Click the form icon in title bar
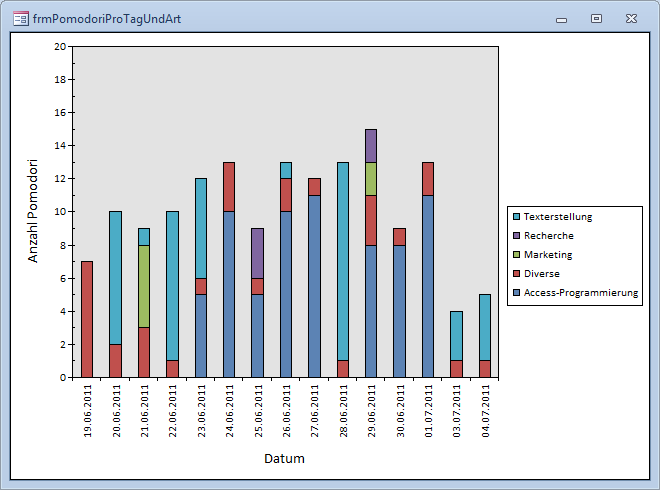660x490 pixels. point(20,18)
